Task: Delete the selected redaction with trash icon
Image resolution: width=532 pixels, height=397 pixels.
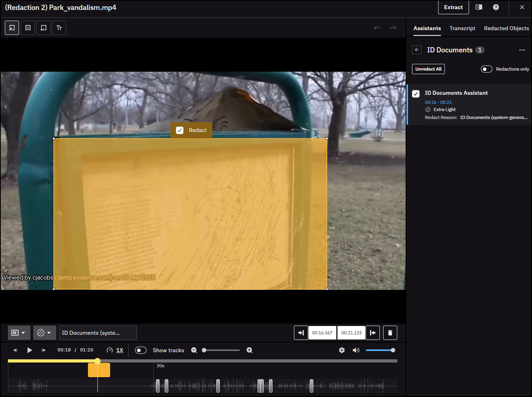Action: pos(390,333)
